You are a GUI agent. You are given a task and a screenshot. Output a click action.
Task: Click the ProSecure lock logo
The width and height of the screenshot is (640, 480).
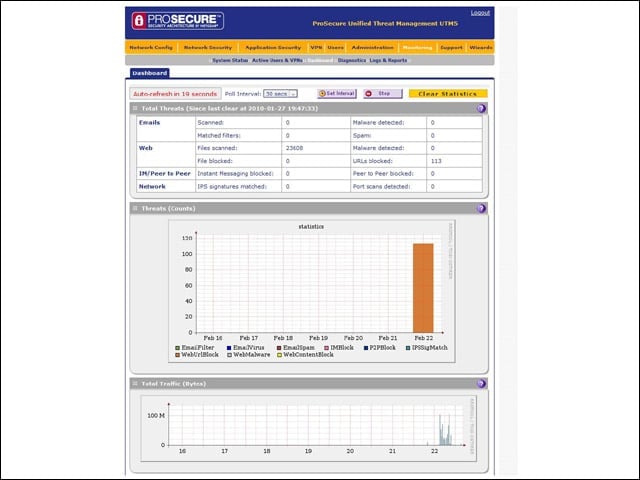tap(139, 20)
